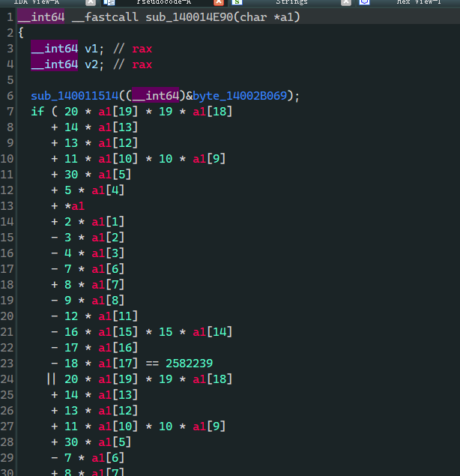The height and width of the screenshot is (476, 460).
Task: Click the Hex View-1 tab icon
Action: pos(364,3)
